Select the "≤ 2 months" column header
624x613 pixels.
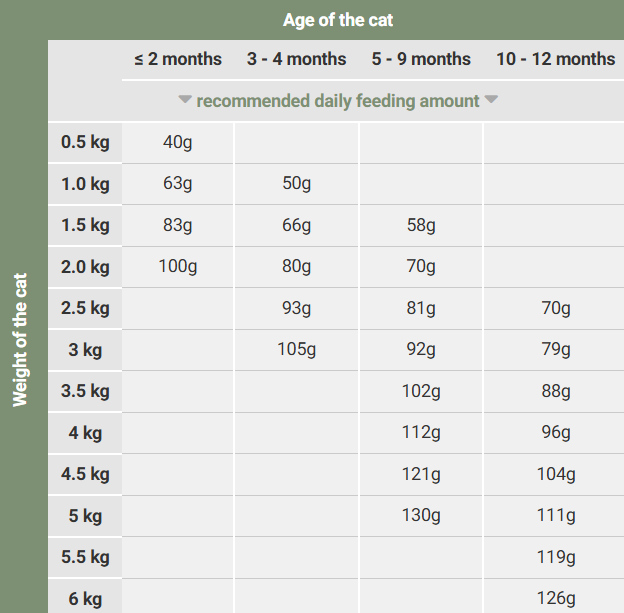click(178, 59)
